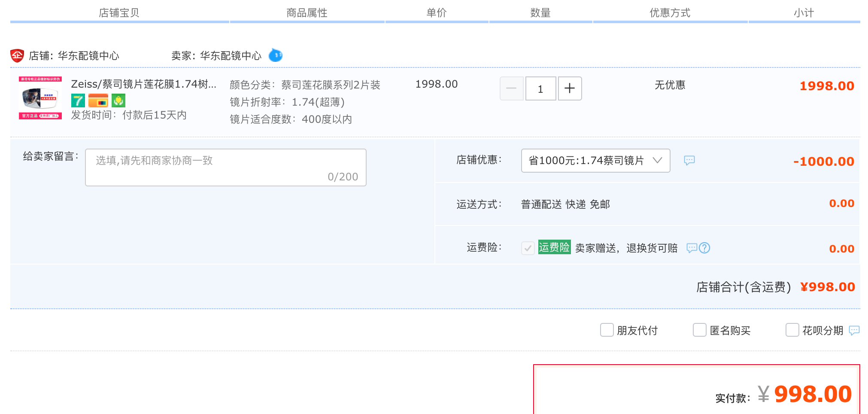The image size is (868, 414).
Task: Enable the 花呗分期 installment checkbox
Action: 792,330
